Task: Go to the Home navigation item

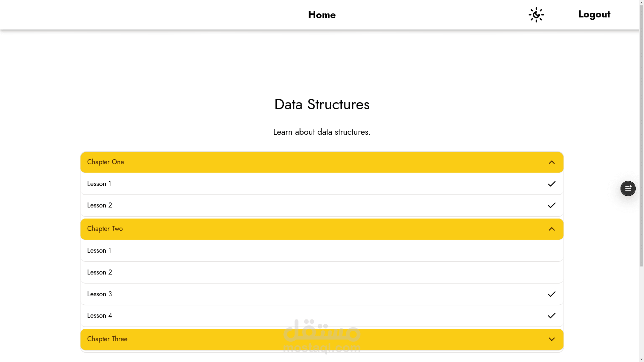Action: point(322,15)
